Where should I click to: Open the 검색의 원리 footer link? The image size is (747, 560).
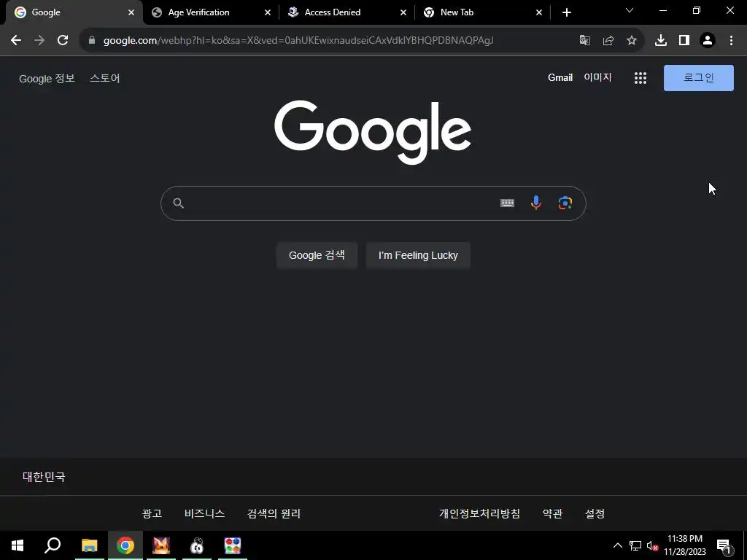(x=274, y=513)
